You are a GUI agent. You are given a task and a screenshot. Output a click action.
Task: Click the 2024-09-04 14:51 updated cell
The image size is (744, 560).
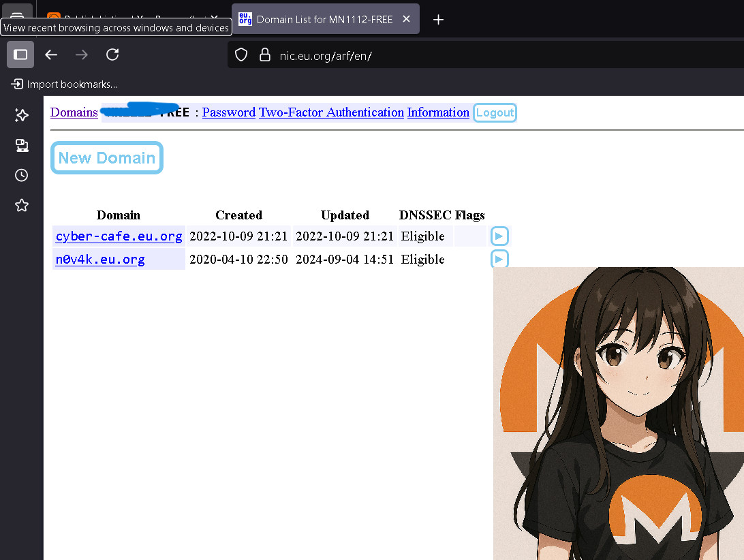pyautogui.click(x=345, y=259)
